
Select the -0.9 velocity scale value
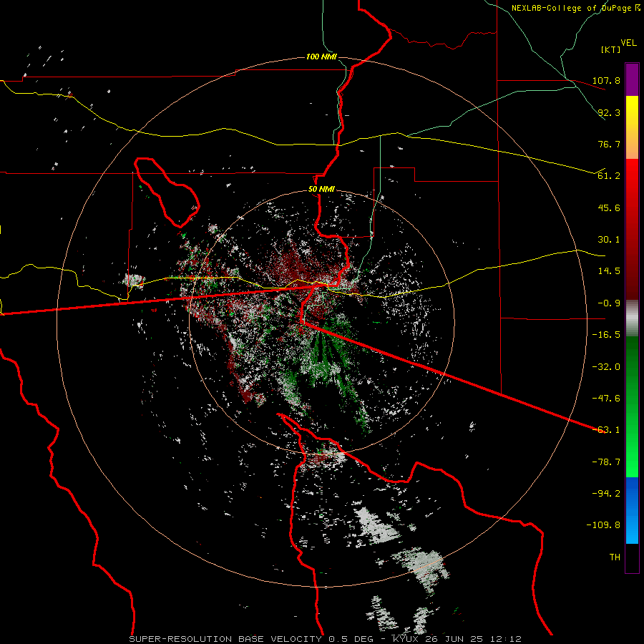click(609, 303)
